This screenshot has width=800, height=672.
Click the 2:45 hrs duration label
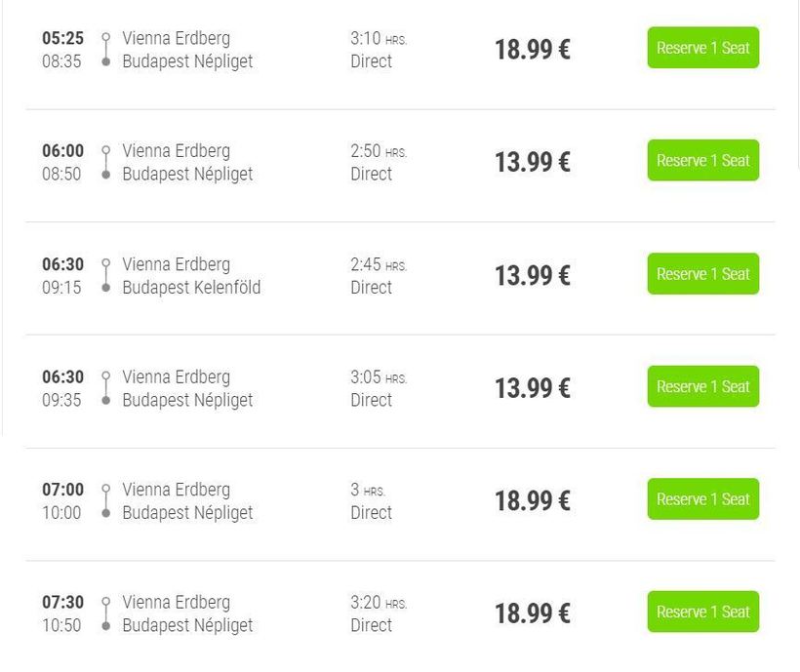[x=378, y=264]
